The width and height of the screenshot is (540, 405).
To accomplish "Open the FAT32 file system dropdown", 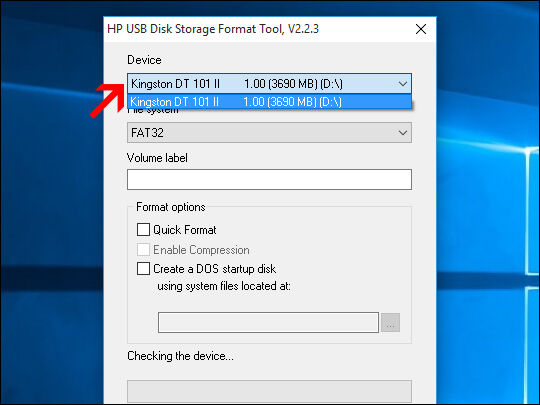I will (x=269, y=133).
